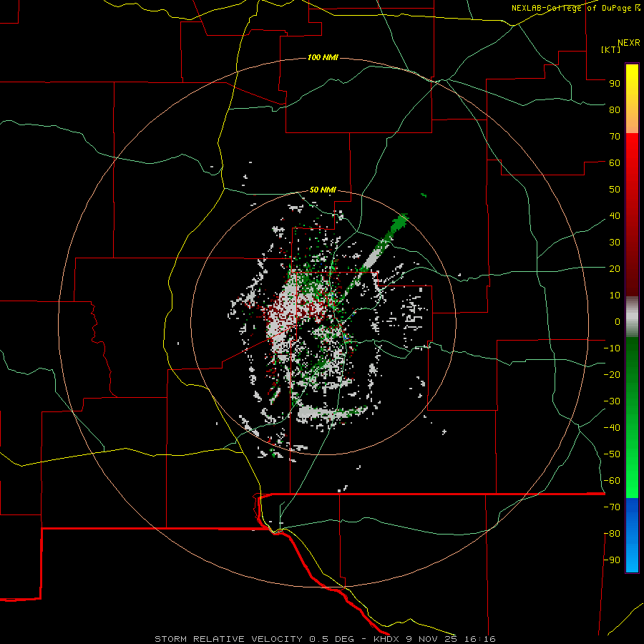Click the 60 knot label on scale

615,162
